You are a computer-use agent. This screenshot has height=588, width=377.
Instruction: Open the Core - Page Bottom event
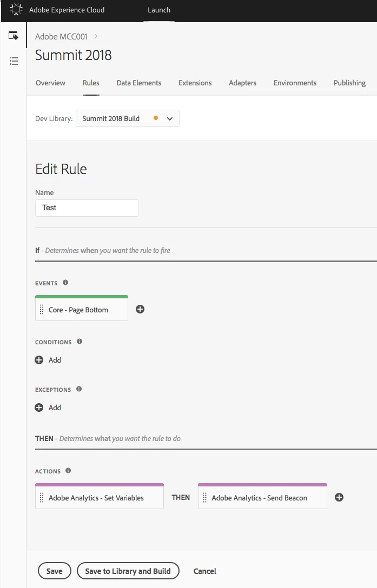click(82, 308)
